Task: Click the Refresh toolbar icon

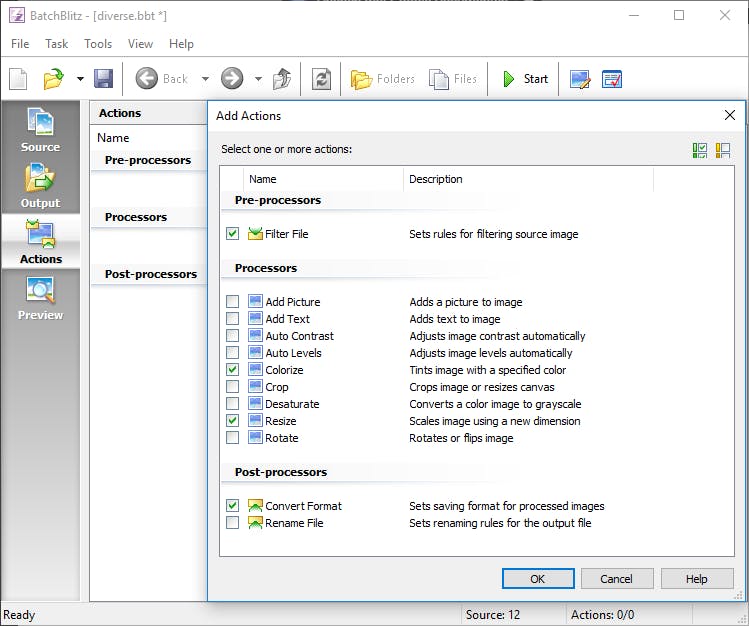Action: 321,79
